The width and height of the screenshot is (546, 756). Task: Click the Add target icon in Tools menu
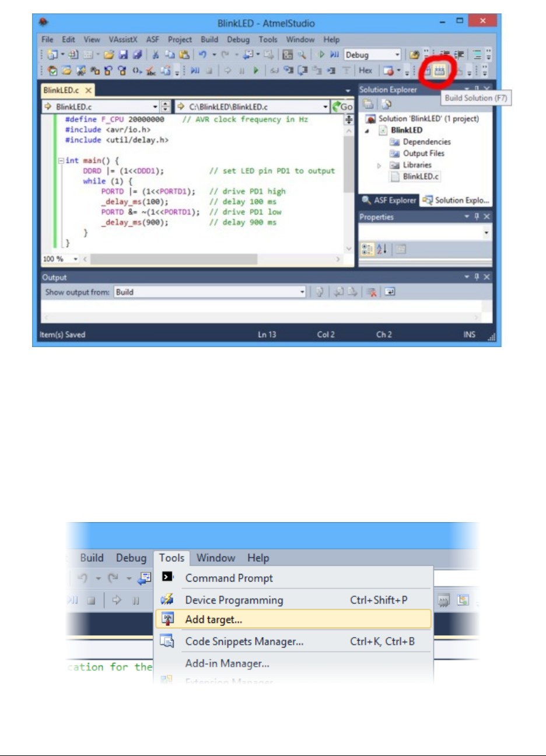167,619
